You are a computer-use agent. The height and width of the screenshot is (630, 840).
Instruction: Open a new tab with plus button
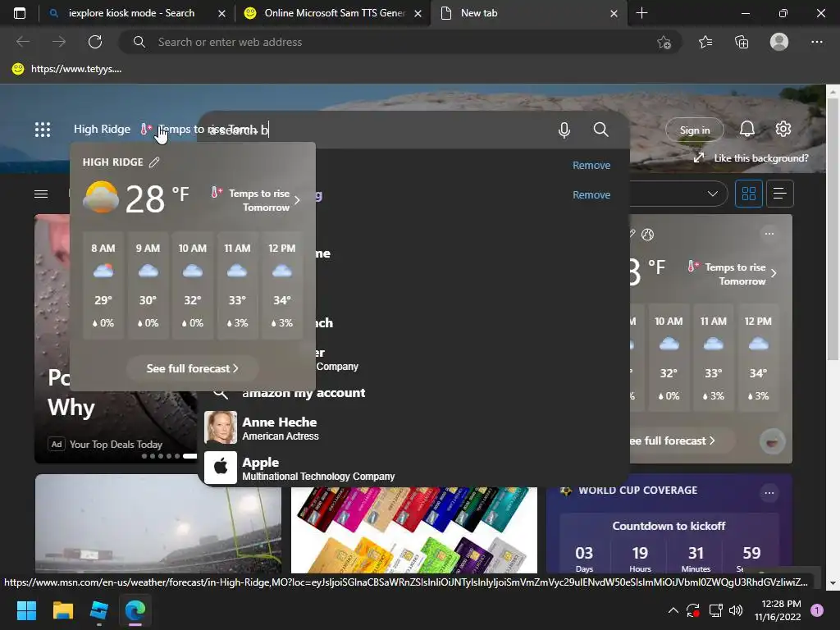641,13
